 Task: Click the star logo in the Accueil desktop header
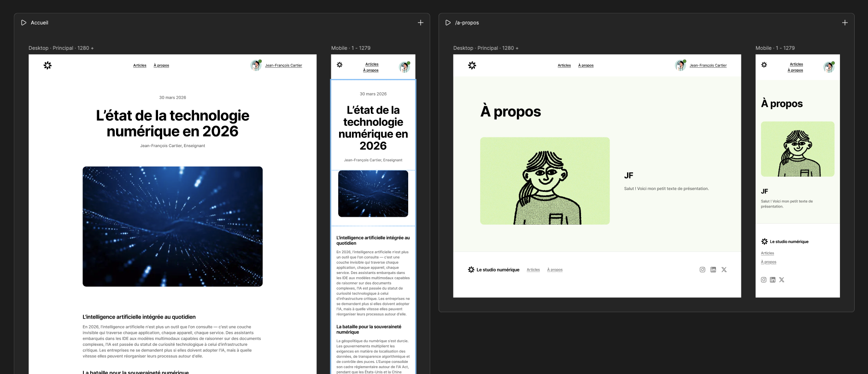[47, 65]
